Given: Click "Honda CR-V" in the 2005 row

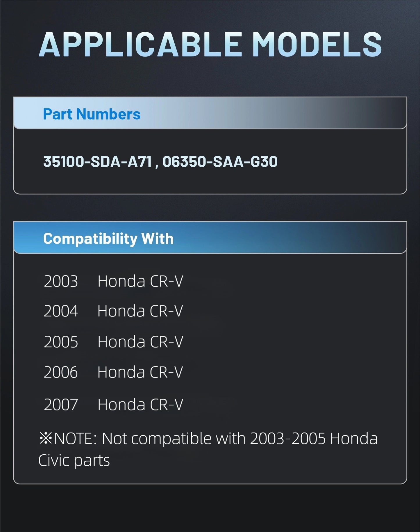Looking at the screenshot, I should (140, 342).
